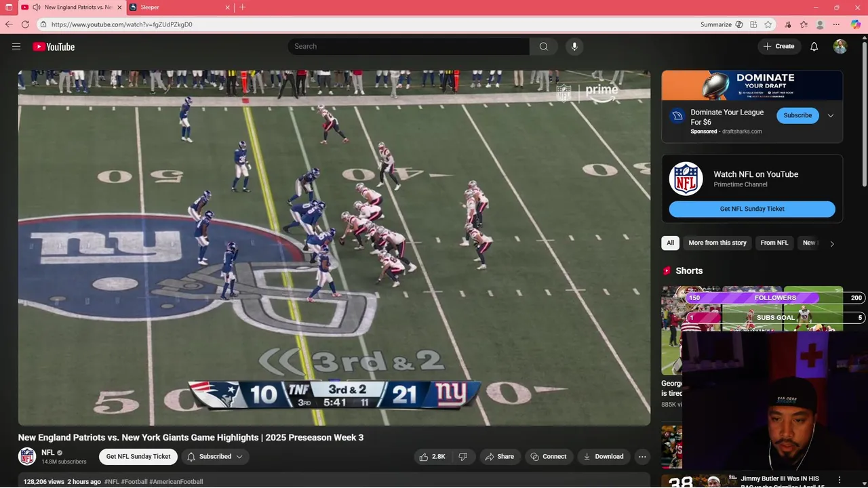Screen dimensions: 868x488
Task: Focus the YouTube Search field
Action: tap(408, 46)
